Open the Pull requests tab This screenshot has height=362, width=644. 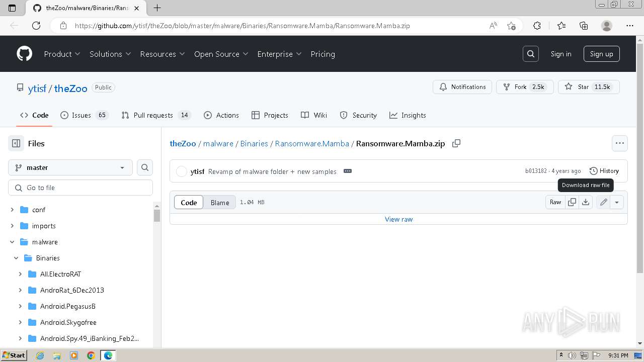tap(156, 115)
